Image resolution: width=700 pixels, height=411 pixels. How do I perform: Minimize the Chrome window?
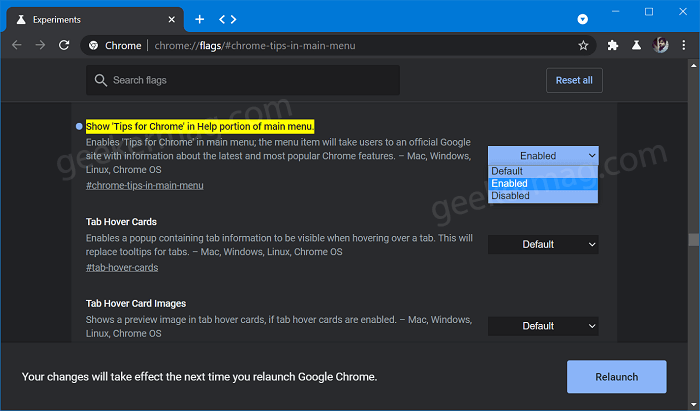616,12
